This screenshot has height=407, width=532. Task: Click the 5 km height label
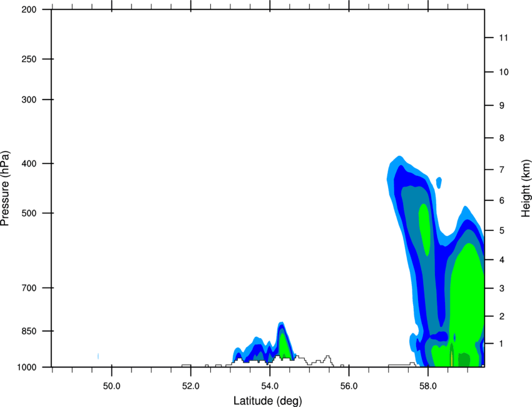pos(502,230)
